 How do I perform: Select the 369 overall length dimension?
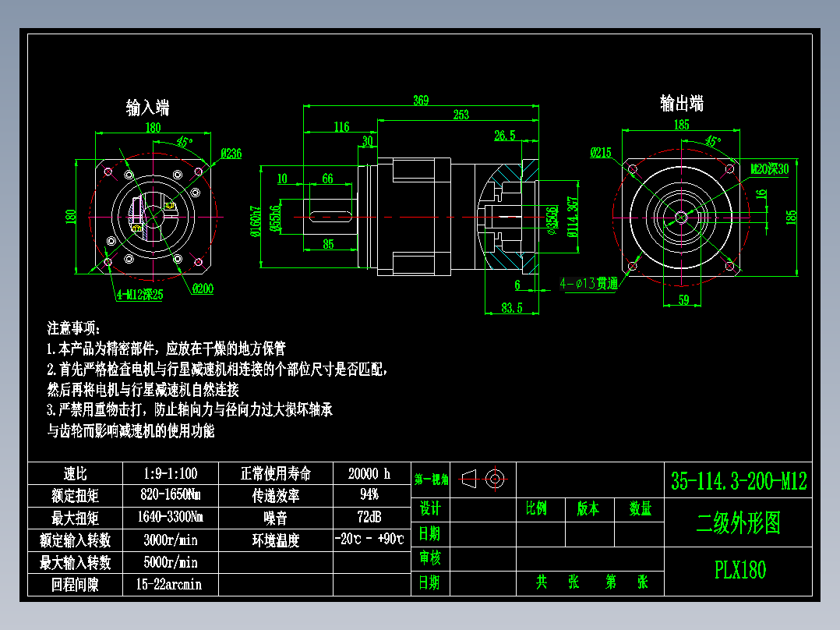(x=421, y=101)
